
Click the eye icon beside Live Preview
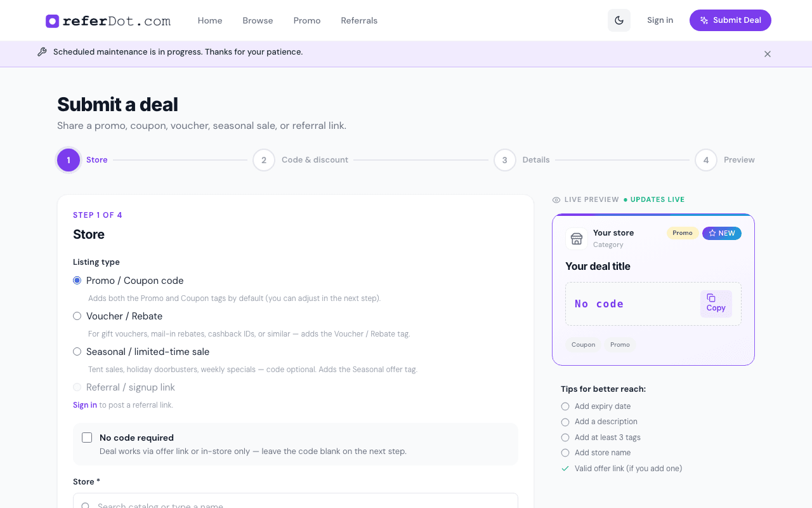(x=556, y=200)
